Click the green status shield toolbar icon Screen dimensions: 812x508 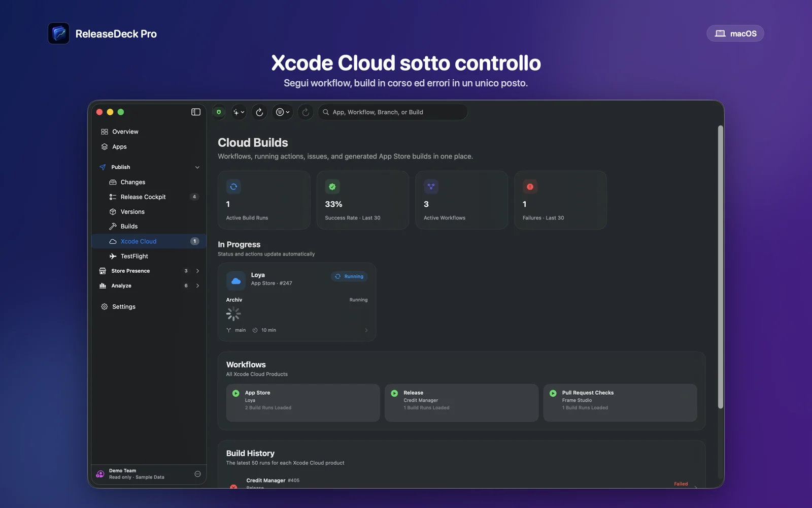219,112
